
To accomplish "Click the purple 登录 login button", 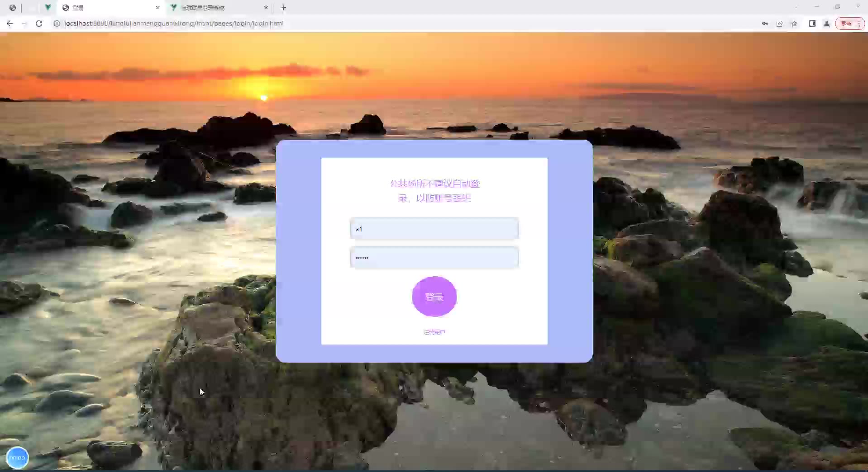I will pyautogui.click(x=434, y=297).
